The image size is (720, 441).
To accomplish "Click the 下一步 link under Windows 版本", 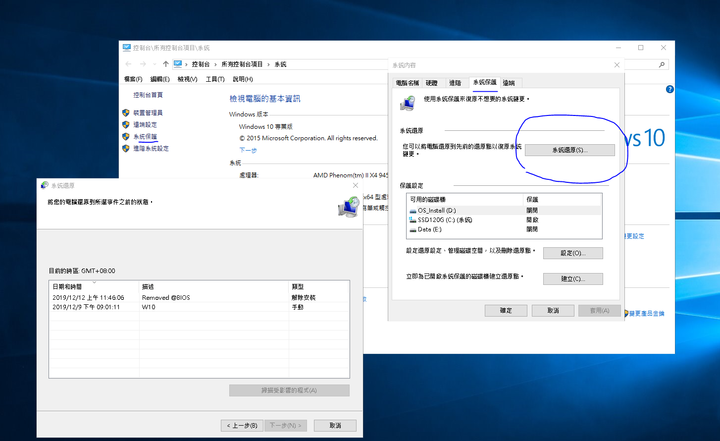I will pos(248,150).
